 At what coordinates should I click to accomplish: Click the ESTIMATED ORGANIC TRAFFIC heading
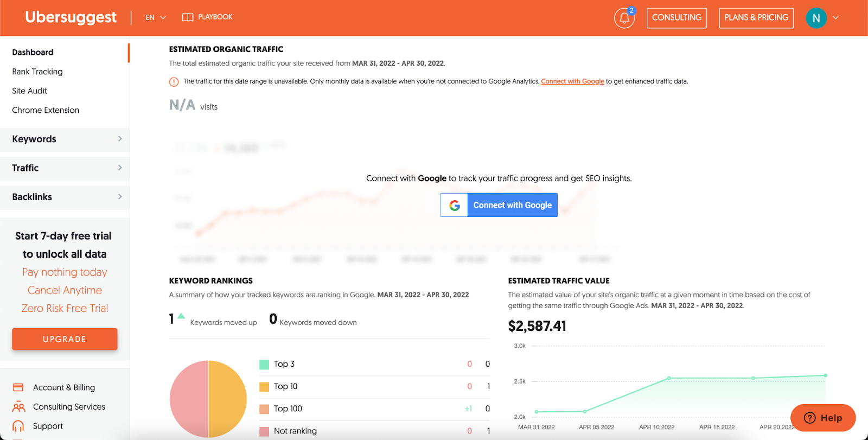[x=226, y=49]
